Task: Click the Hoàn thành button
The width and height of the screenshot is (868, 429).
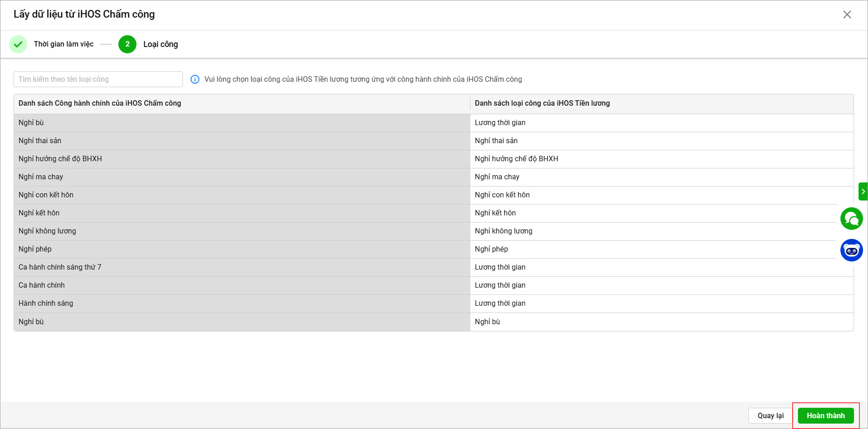Action: 826,415
